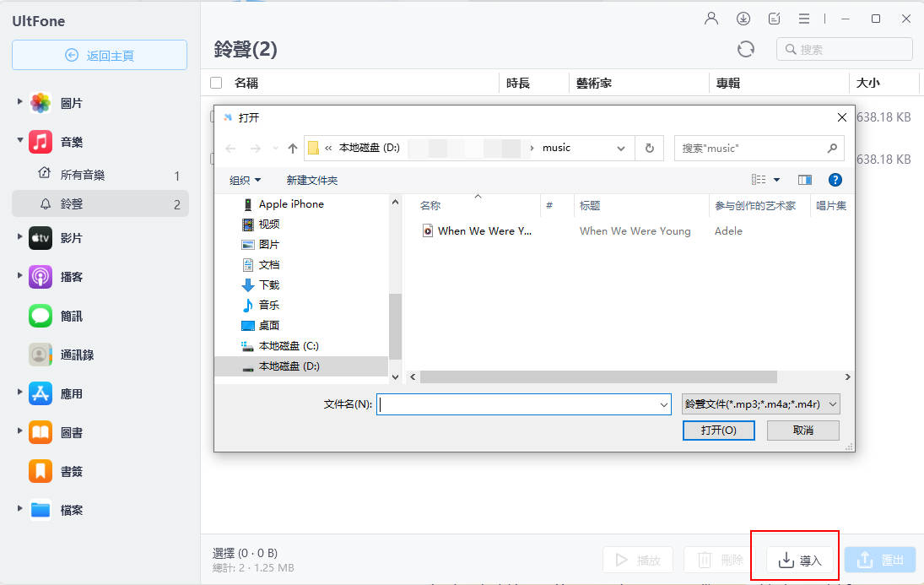This screenshot has width=924, height=585.
Task: Open the hamburger menu icon top right
Action: (804, 18)
